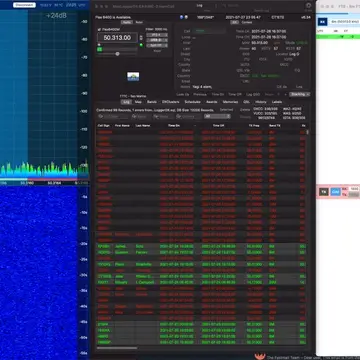360x360 pixels.
Task: Click the waterfall display in the SDR panel
Action: [x=39, y=272]
